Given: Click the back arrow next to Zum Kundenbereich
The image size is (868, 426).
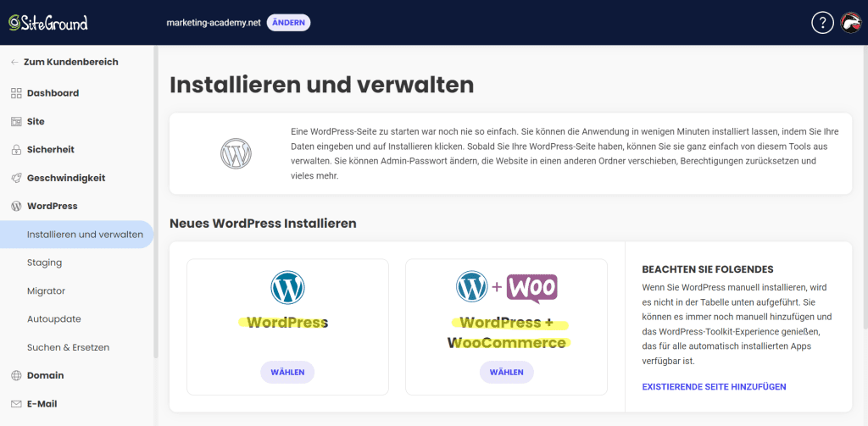Looking at the screenshot, I should pyautogui.click(x=14, y=62).
